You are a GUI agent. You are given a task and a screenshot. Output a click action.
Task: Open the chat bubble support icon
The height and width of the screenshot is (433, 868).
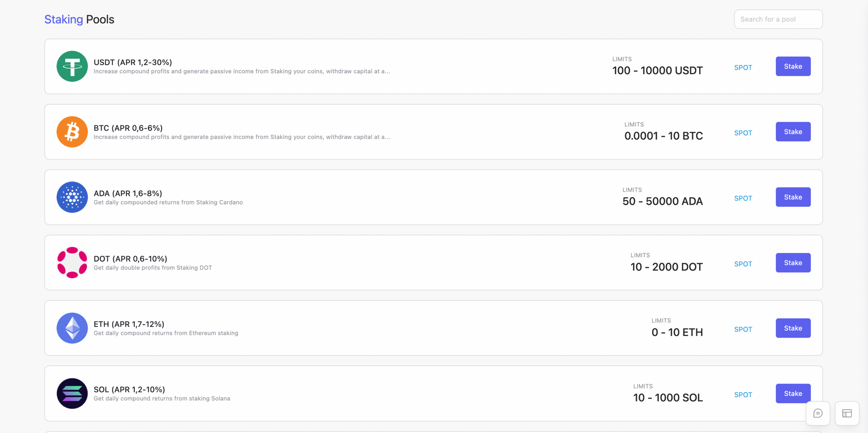click(x=817, y=413)
